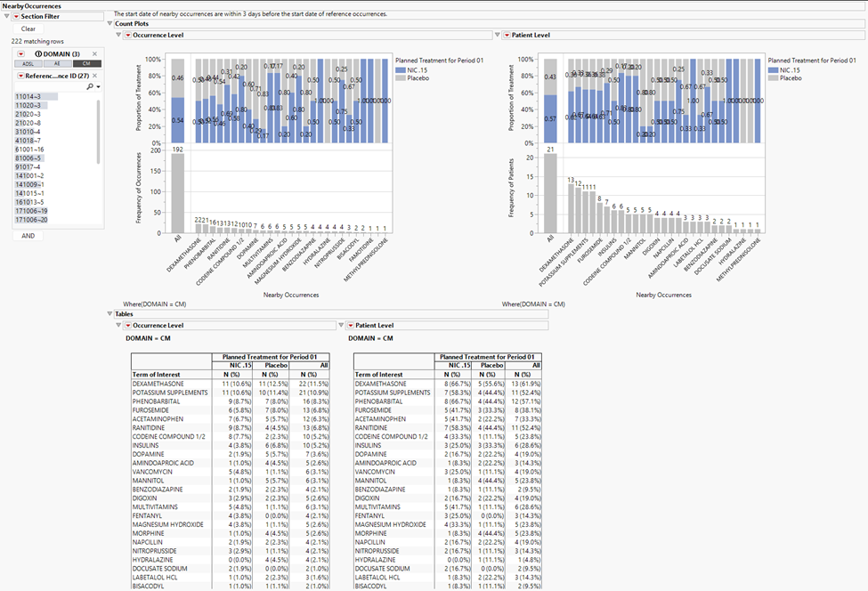The height and width of the screenshot is (591, 868).
Task: Select Reference ID 171006~20
Action: 31,220
